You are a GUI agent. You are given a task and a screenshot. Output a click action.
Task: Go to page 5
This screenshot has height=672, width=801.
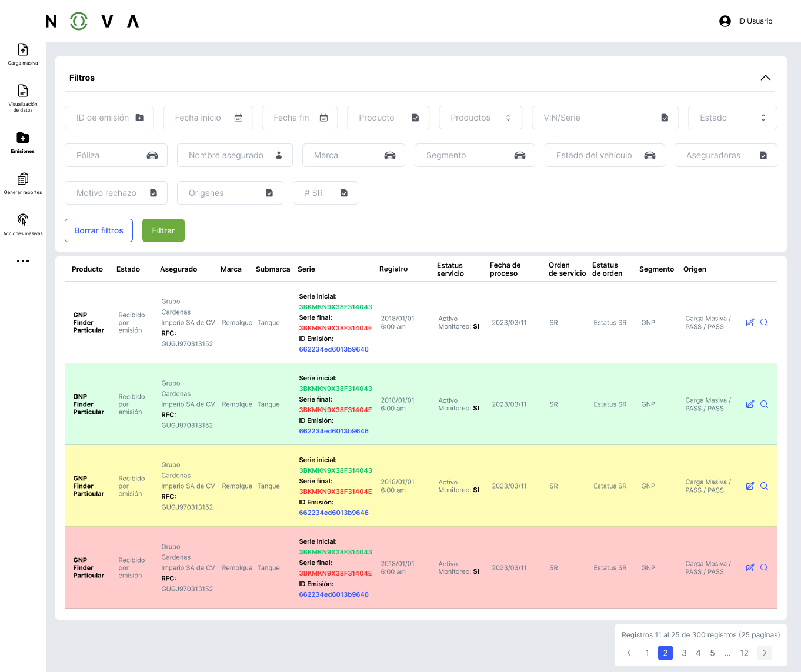[712, 653]
